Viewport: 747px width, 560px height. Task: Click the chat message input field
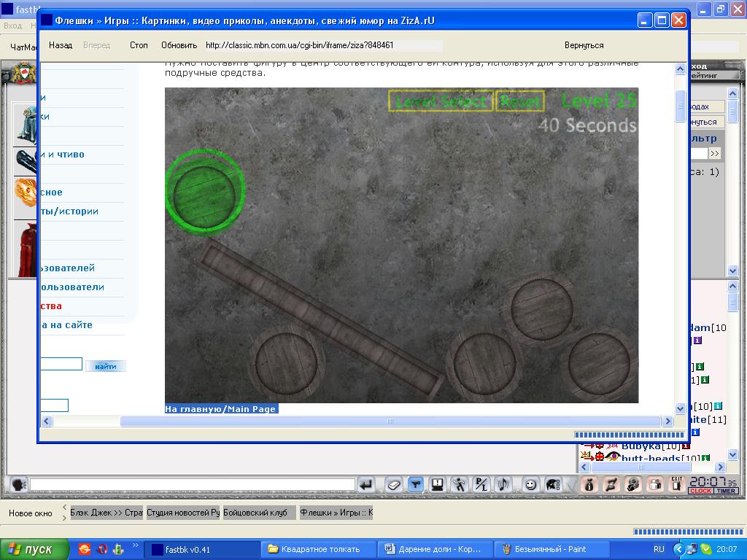coord(193,485)
